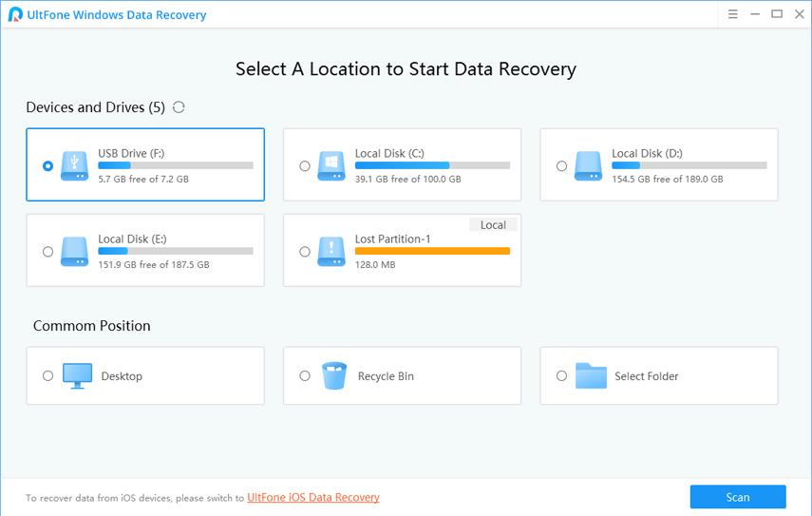Click the '5.7 GB free of 7.2 GB' text
Viewport: 812px width, 516px height.
click(x=143, y=179)
